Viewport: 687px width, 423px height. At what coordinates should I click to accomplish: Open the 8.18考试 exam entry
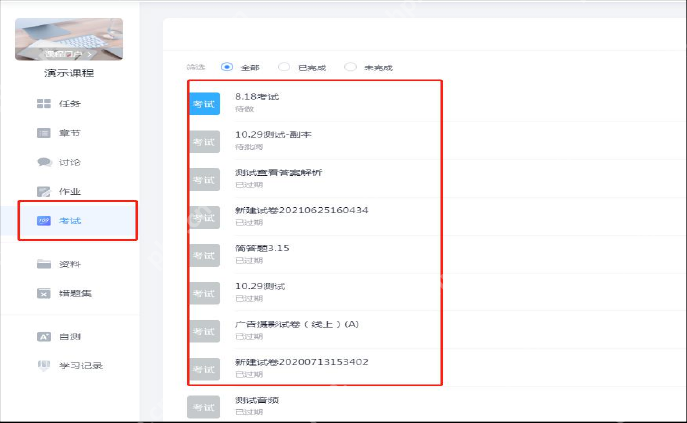[257, 96]
